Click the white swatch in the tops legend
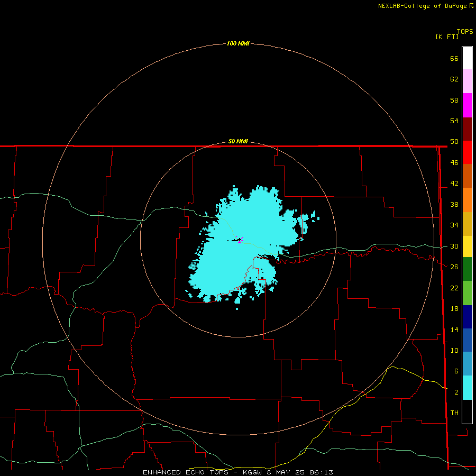Viewport: 476px width, 476px height. [467, 58]
